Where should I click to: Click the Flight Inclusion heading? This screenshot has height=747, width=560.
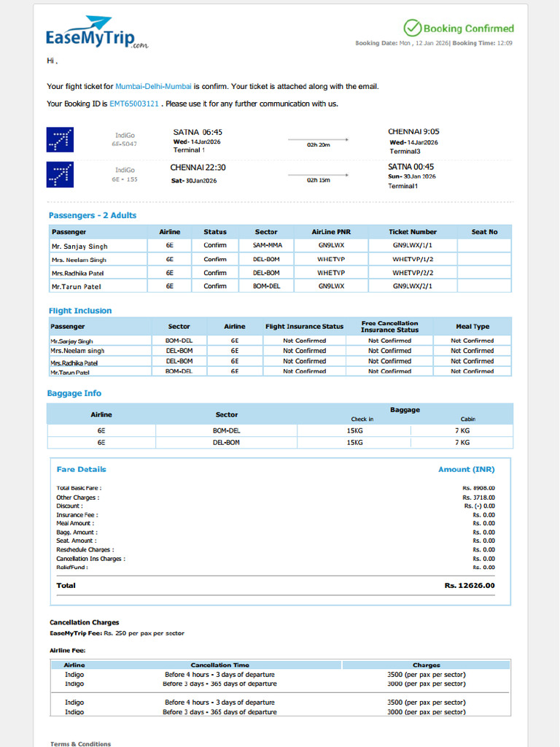[80, 311]
